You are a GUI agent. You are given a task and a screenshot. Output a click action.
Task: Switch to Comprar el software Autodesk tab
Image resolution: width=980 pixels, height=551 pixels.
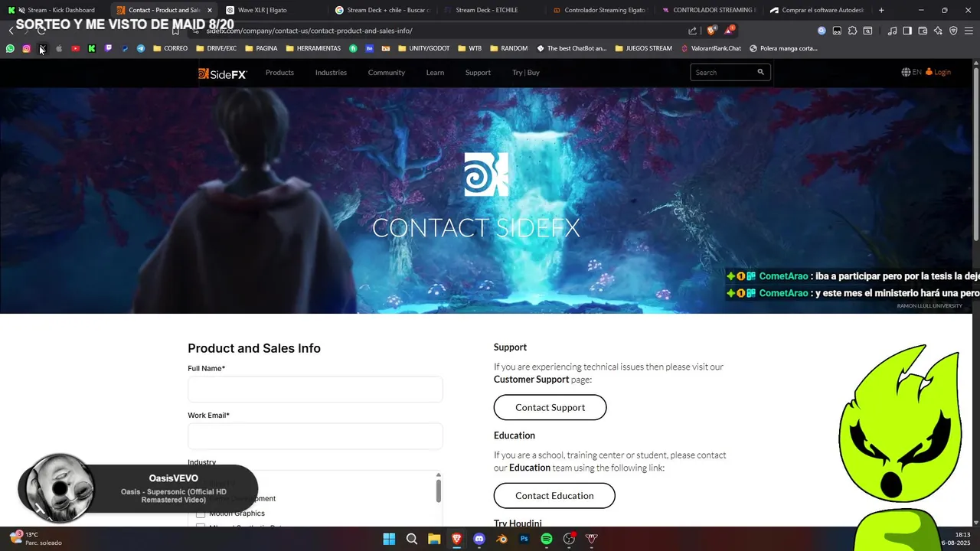[x=818, y=10]
